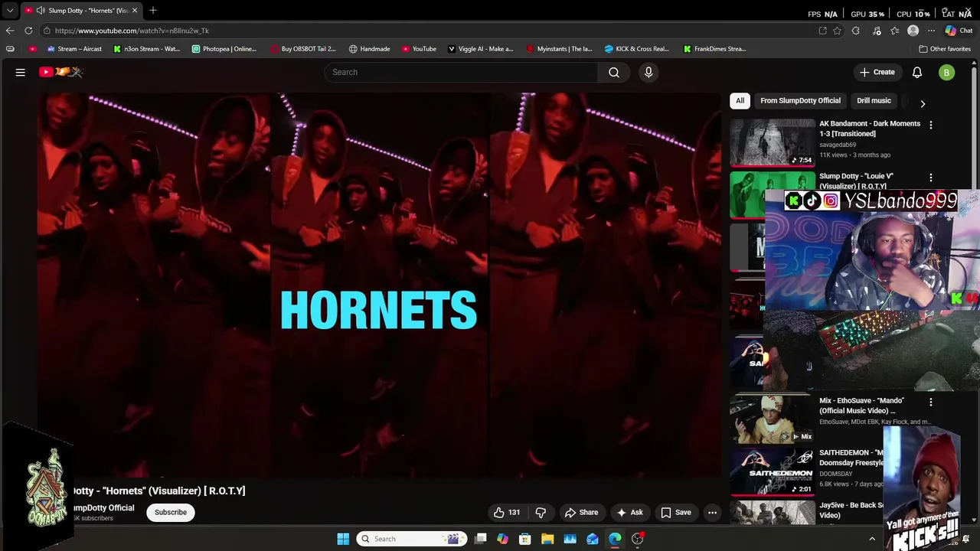980x551 pixels.
Task: Open the SlumpDotty Official channel name
Action: (x=103, y=508)
